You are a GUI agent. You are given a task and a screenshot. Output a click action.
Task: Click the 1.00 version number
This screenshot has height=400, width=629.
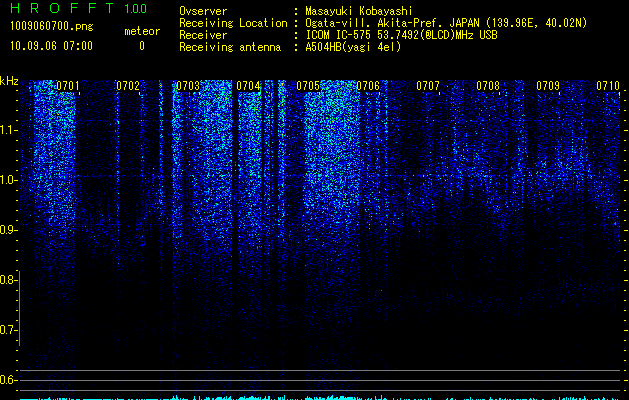[136, 8]
